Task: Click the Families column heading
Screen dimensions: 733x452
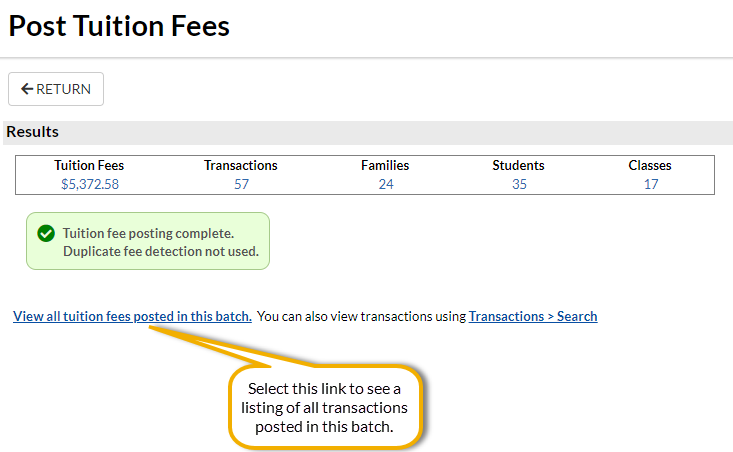Action: pos(385,165)
